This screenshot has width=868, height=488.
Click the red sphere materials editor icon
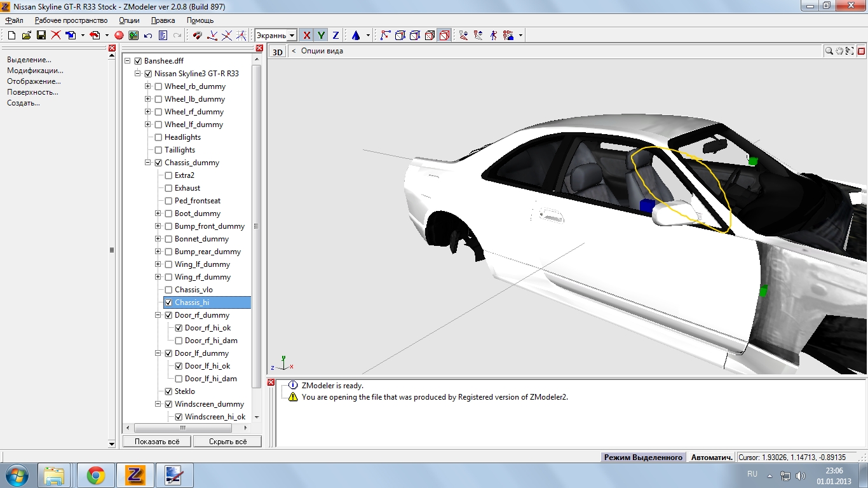tap(119, 36)
